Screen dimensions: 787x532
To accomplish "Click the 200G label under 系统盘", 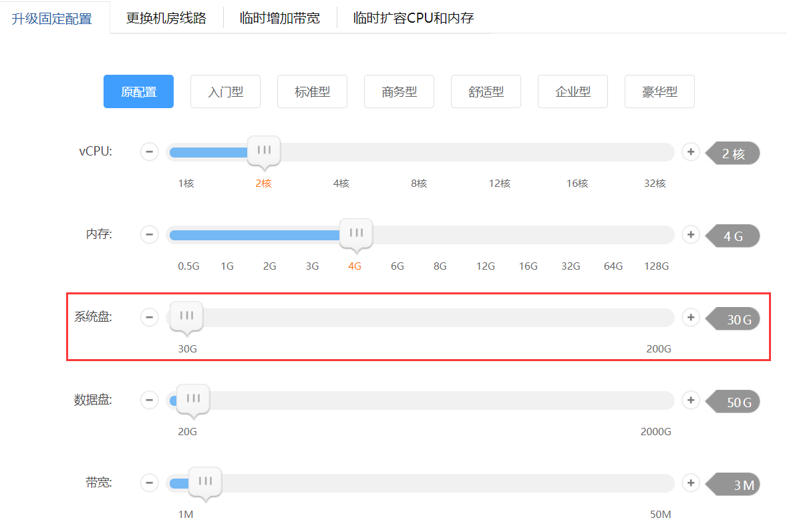I will point(658,349).
